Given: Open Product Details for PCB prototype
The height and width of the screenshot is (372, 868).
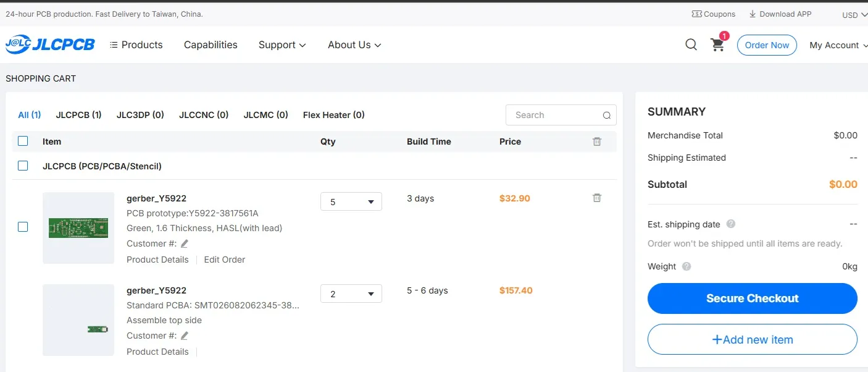Looking at the screenshot, I should 157,260.
